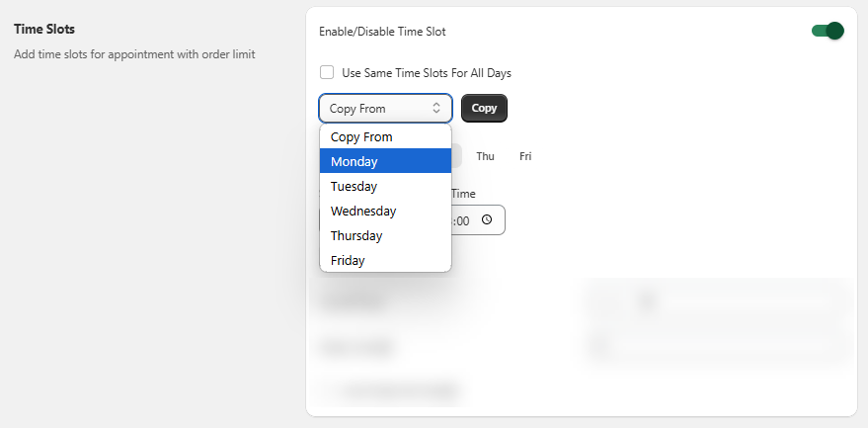Click the "Use Same Time Slots For All Days" label
This screenshot has height=428, width=868.
(426, 73)
